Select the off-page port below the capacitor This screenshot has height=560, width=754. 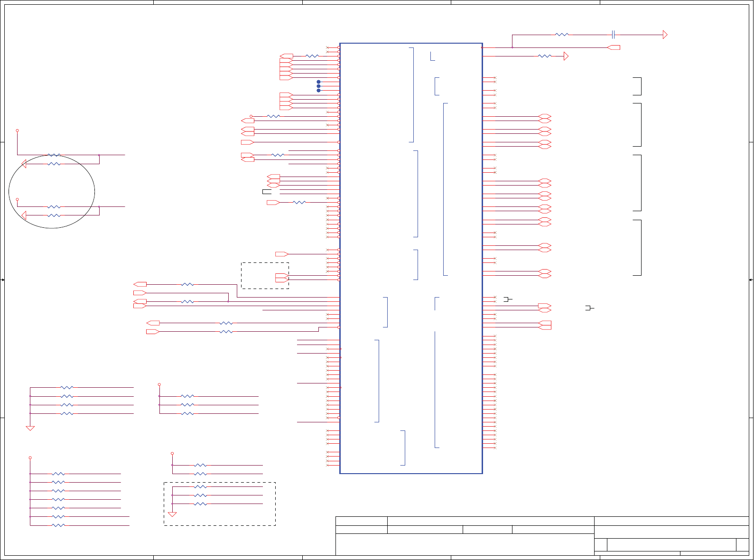click(614, 47)
